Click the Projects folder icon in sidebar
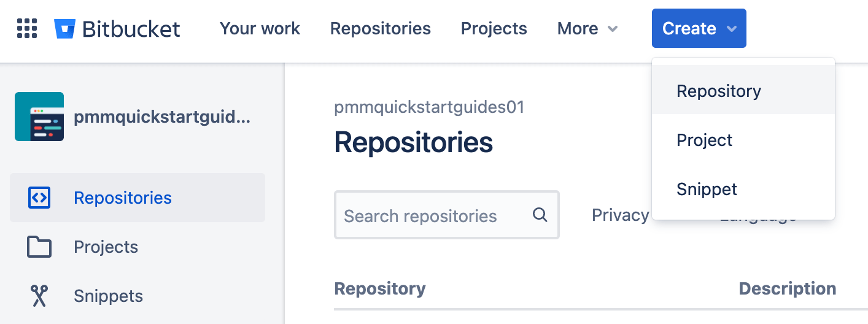868x324 pixels. tap(39, 247)
